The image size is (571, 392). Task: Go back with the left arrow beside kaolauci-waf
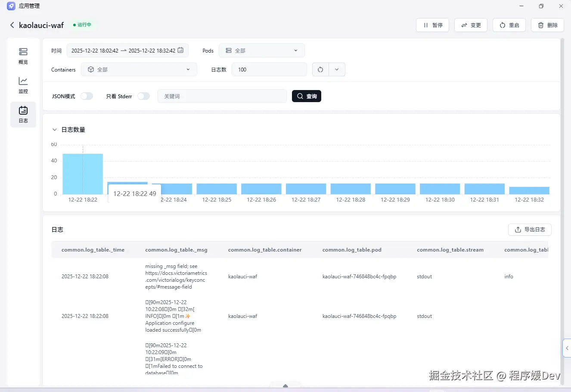(12, 25)
